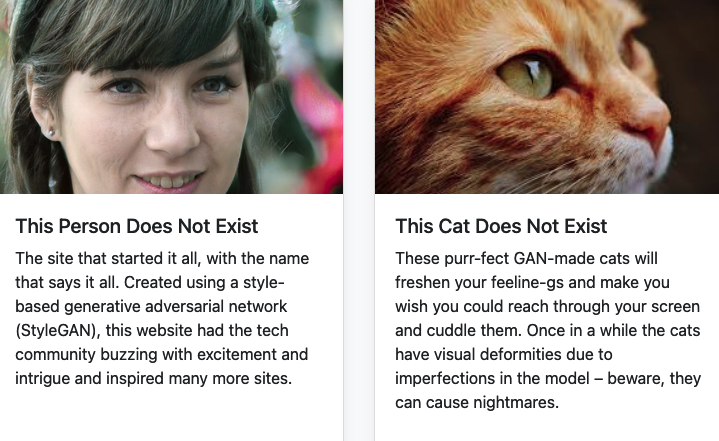Open the woman's portrait thumbnail

click(x=171, y=97)
